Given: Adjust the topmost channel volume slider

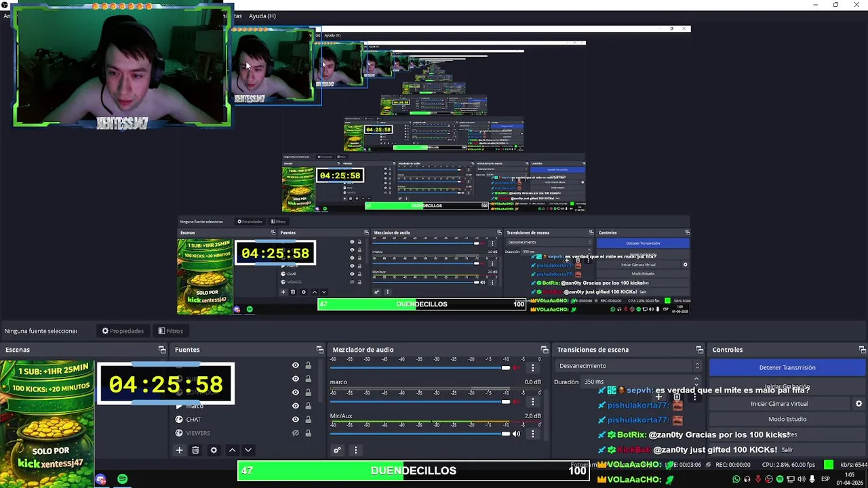Looking at the screenshot, I should [x=420, y=367].
